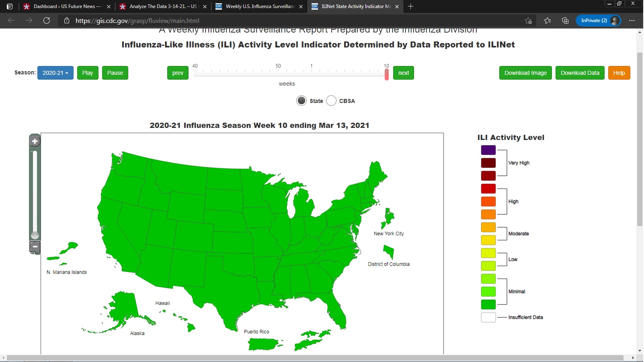Viewport: 644px width, 362px height.
Task: Zoom in on map with plus icon
Action: pos(35,141)
